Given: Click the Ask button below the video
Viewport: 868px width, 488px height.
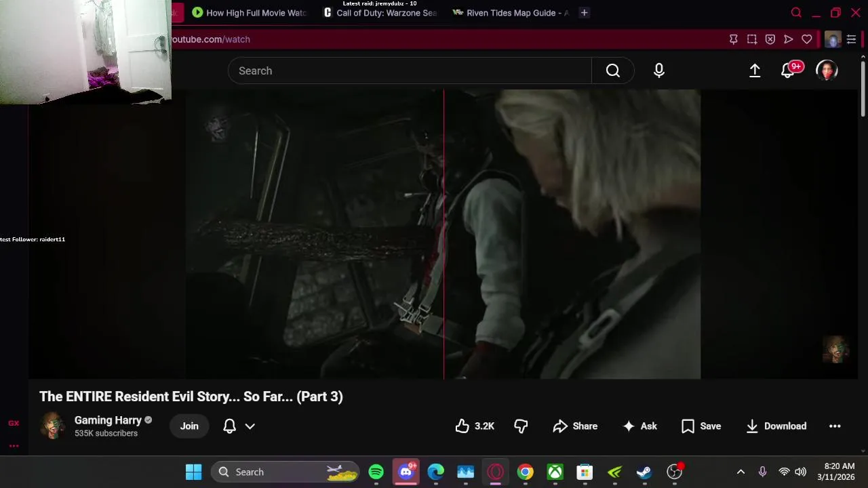Looking at the screenshot, I should (x=639, y=426).
